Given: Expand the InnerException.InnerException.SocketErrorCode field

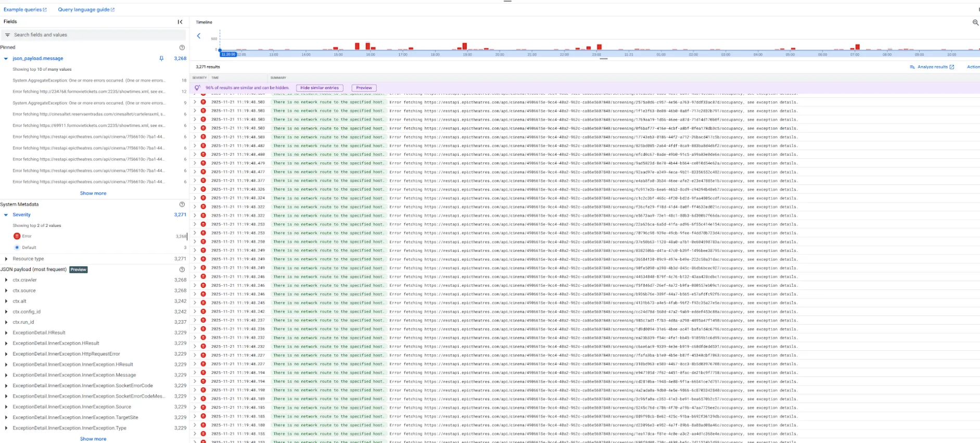Looking at the screenshot, I should point(6,386).
